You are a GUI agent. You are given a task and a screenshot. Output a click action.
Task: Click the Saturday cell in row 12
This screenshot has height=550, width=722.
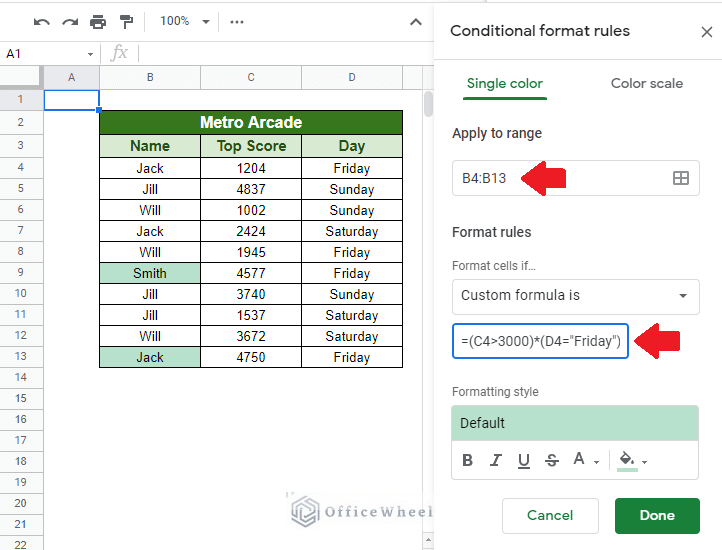coord(352,336)
